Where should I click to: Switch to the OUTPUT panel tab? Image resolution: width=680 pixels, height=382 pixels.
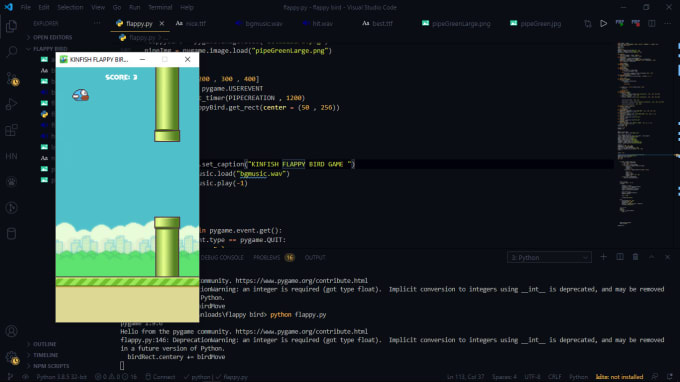coord(315,258)
